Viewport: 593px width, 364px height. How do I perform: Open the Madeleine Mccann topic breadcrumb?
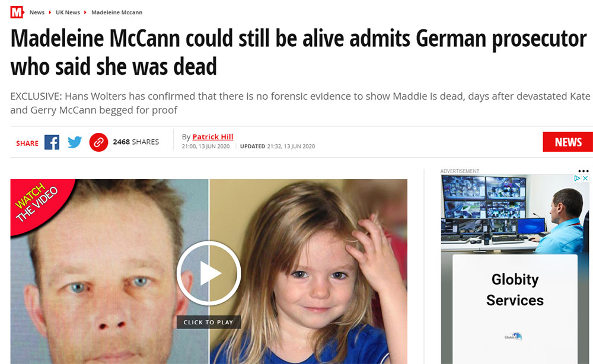point(117,12)
